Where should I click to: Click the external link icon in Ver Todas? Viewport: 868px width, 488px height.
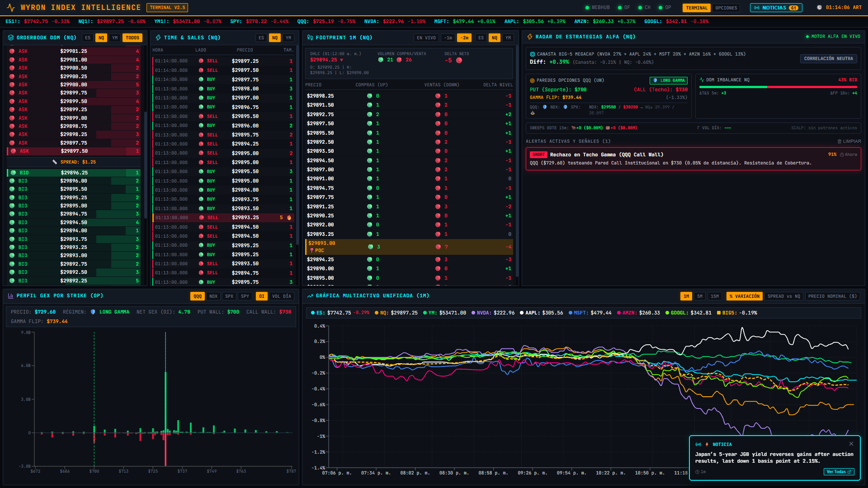[849, 472]
